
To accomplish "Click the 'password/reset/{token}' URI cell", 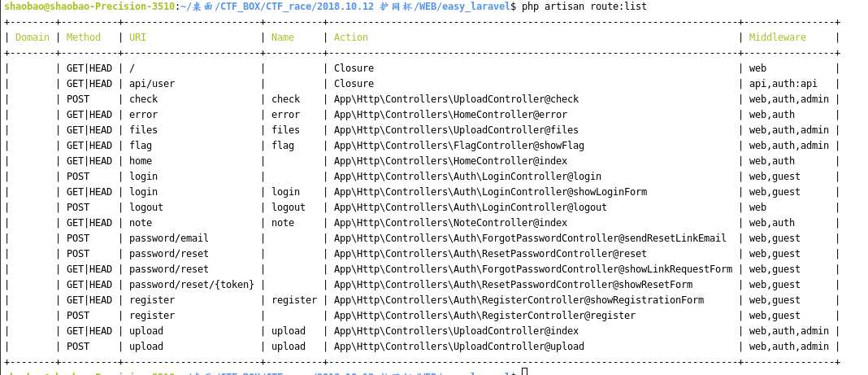I will (x=192, y=286).
